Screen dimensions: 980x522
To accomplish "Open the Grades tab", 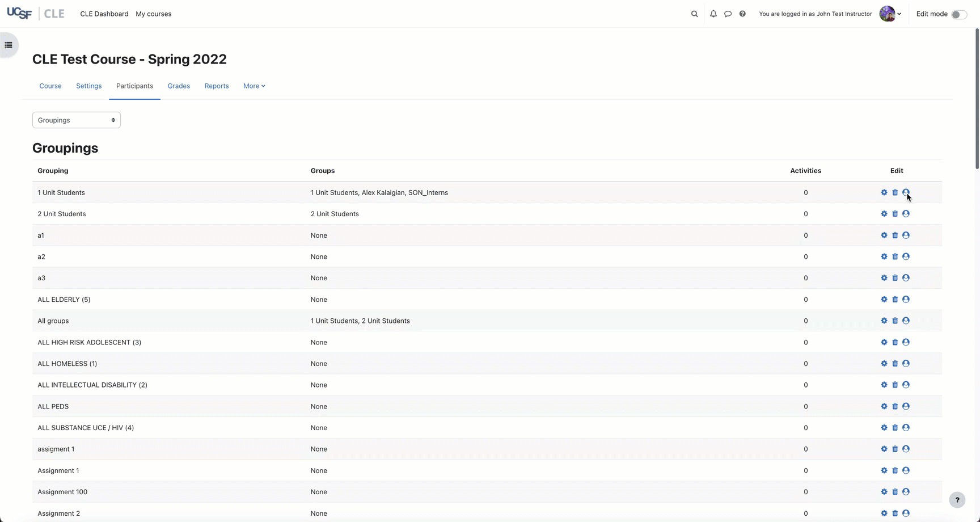I will click(x=179, y=86).
